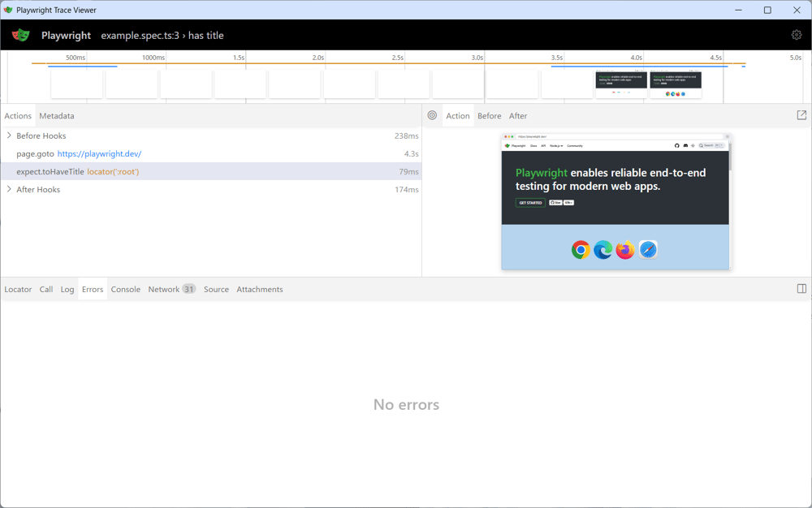The height and width of the screenshot is (508, 812).
Task: Select the page.goto playwright.dev action
Action: (x=211, y=153)
